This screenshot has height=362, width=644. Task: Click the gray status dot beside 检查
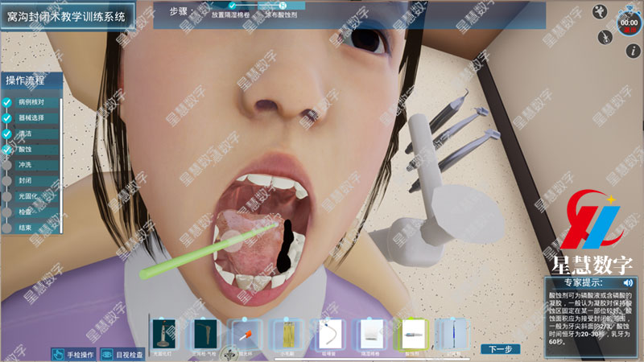click(7, 212)
